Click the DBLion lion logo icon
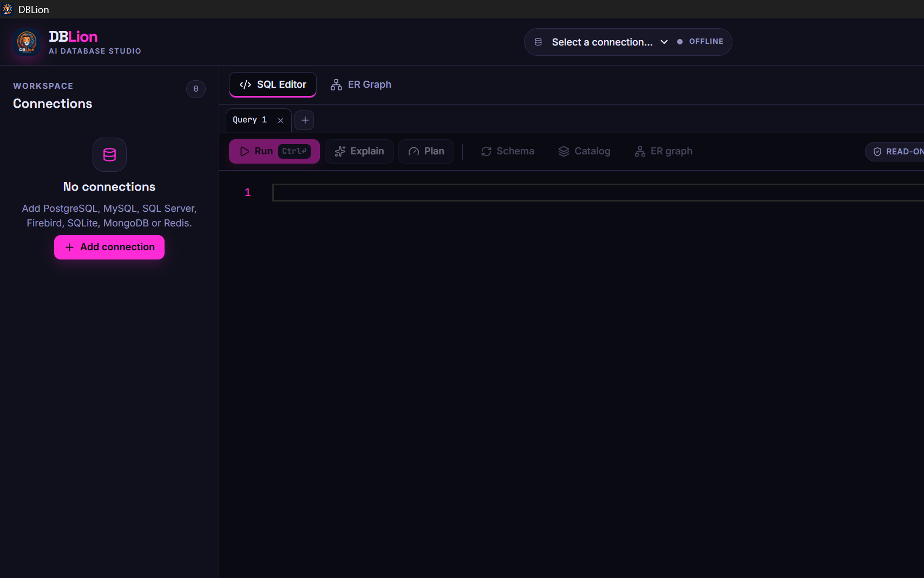Viewport: 924px width, 578px height. coord(27,42)
